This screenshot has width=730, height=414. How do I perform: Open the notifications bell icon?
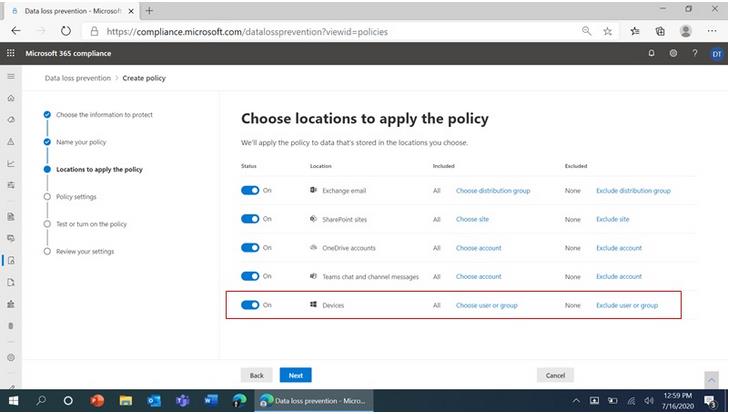652,53
